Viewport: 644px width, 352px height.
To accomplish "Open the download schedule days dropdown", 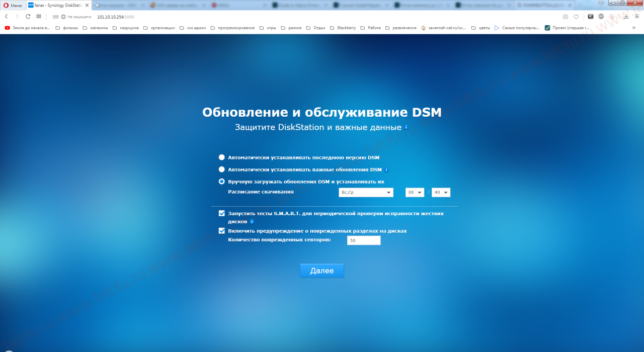I will [x=366, y=193].
